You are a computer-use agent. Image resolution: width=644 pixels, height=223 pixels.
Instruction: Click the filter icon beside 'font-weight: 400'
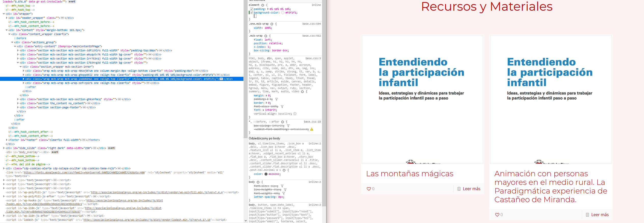(284, 194)
